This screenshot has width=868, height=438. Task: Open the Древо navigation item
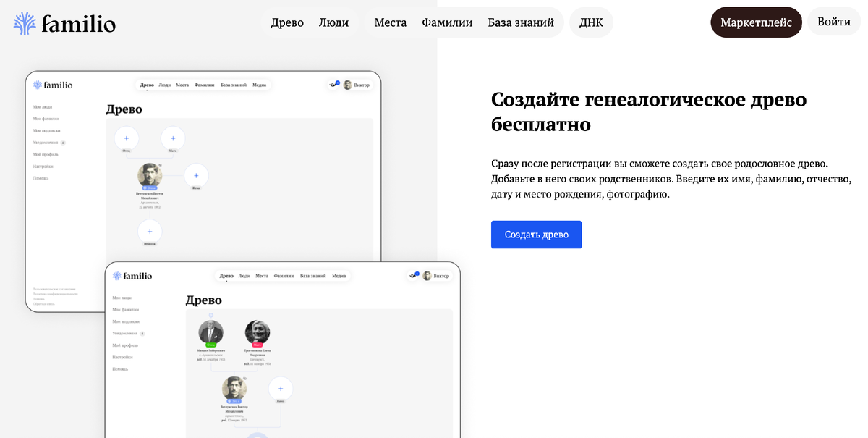(x=287, y=22)
